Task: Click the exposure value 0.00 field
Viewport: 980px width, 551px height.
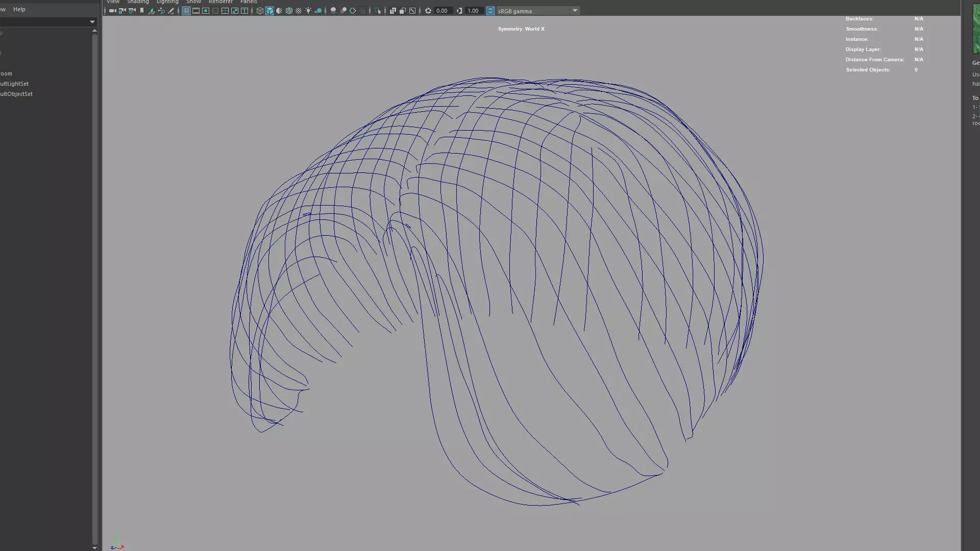Action: tap(442, 11)
